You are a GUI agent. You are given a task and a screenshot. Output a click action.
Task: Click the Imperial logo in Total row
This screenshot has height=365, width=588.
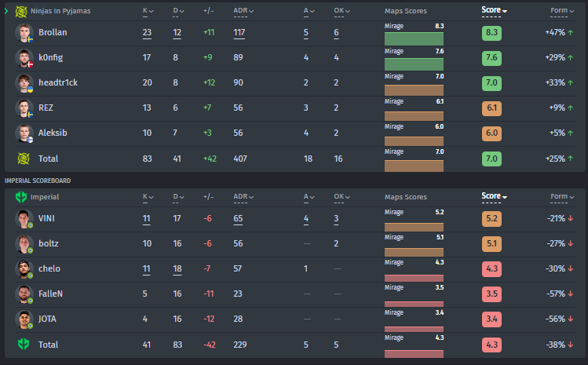pos(24,345)
